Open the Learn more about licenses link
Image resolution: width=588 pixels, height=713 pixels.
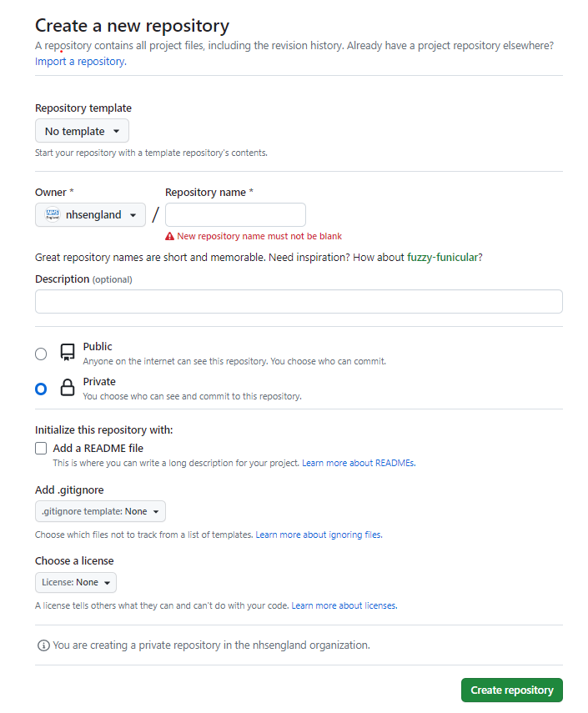(344, 605)
